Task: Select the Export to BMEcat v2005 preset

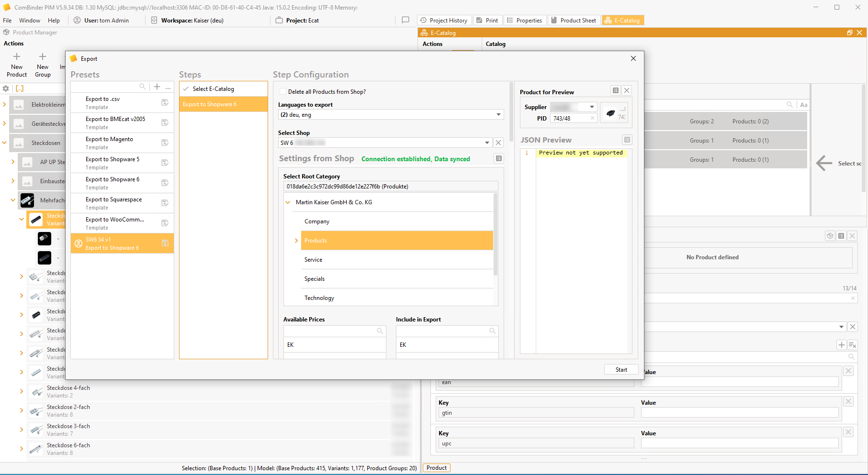Action: pos(115,122)
